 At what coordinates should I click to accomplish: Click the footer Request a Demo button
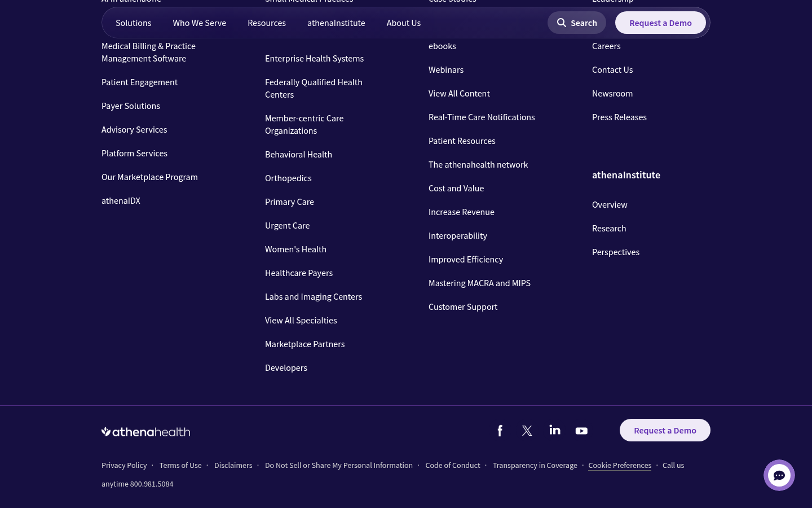(x=665, y=430)
